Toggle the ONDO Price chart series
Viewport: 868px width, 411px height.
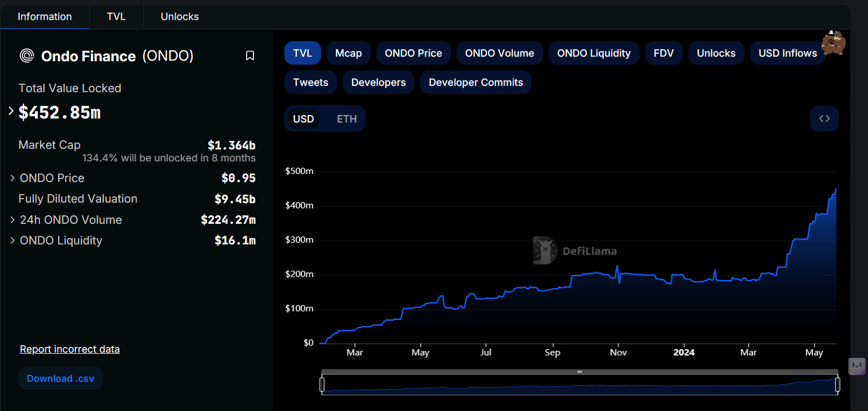(414, 53)
